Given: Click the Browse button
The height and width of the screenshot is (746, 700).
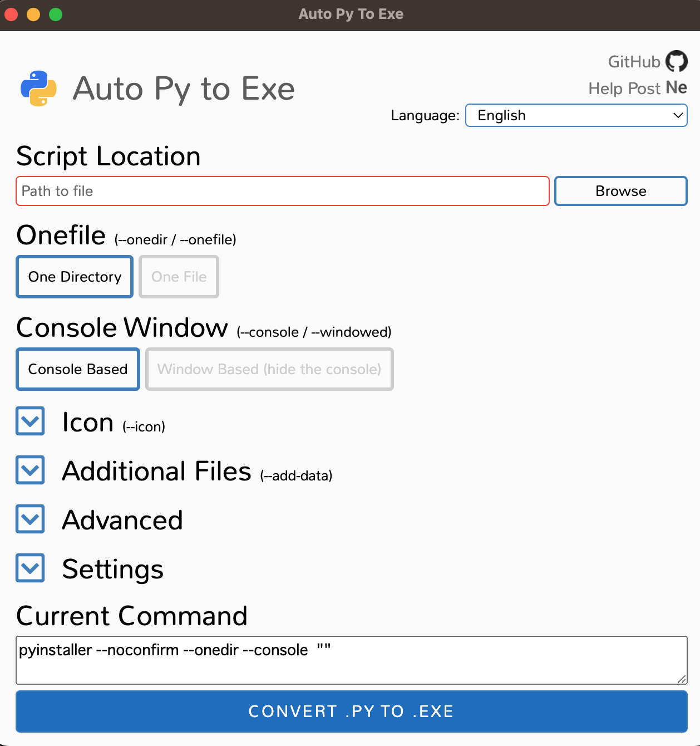Looking at the screenshot, I should coord(621,191).
